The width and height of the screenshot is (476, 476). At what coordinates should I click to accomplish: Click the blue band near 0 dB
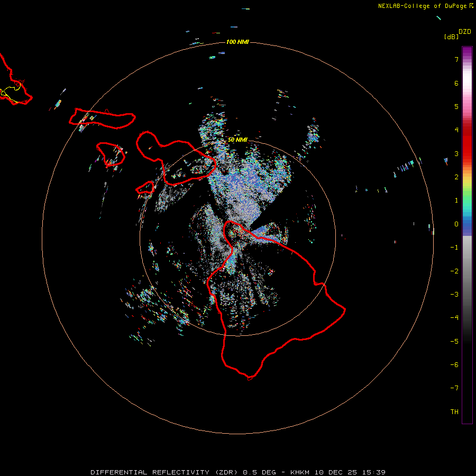tap(467, 226)
